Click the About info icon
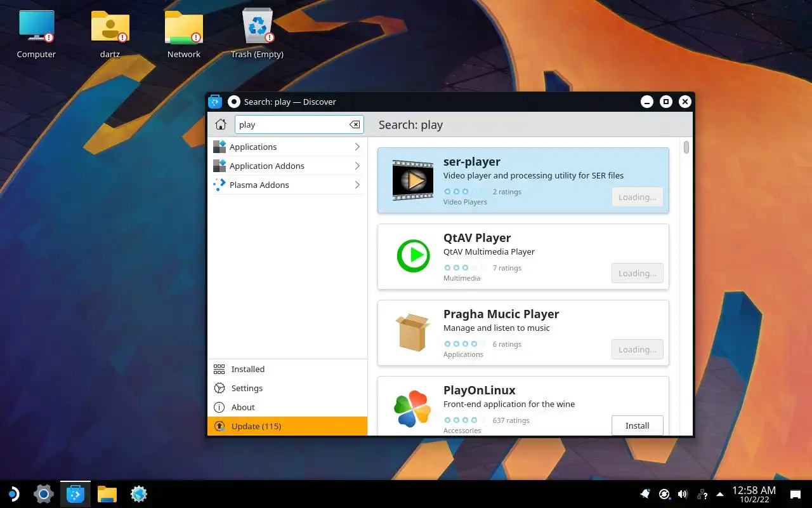The height and width of the screenshot is (508, 812). (219, 407)
